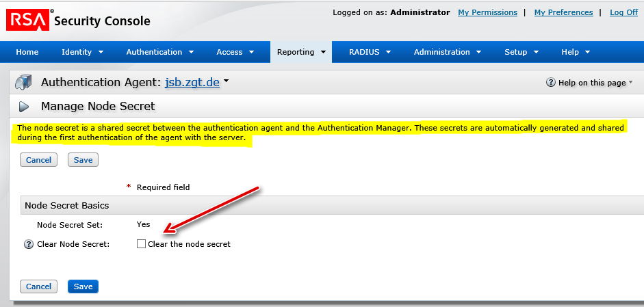Open the Access dropdown menu
The image size is (644, 307).
(x=235, y=52)
